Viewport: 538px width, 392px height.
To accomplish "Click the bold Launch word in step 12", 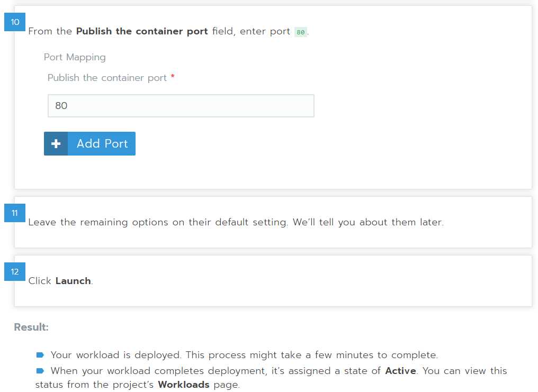I will [73, 280].
